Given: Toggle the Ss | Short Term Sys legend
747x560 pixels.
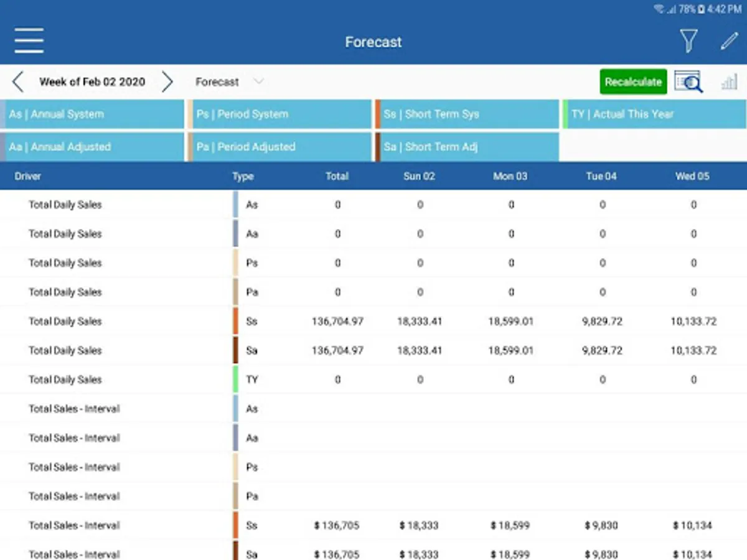Looking at the screenshot, I should click(x=467, y=114).
